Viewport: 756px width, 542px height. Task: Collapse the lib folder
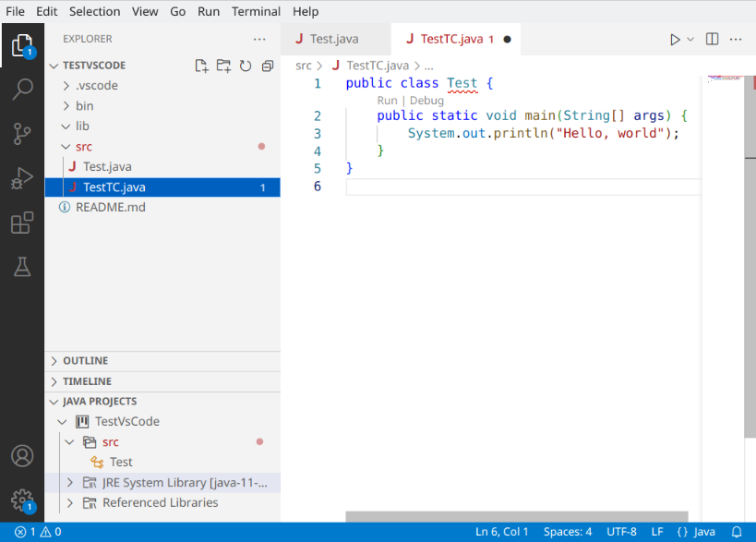tap(66, 126)
